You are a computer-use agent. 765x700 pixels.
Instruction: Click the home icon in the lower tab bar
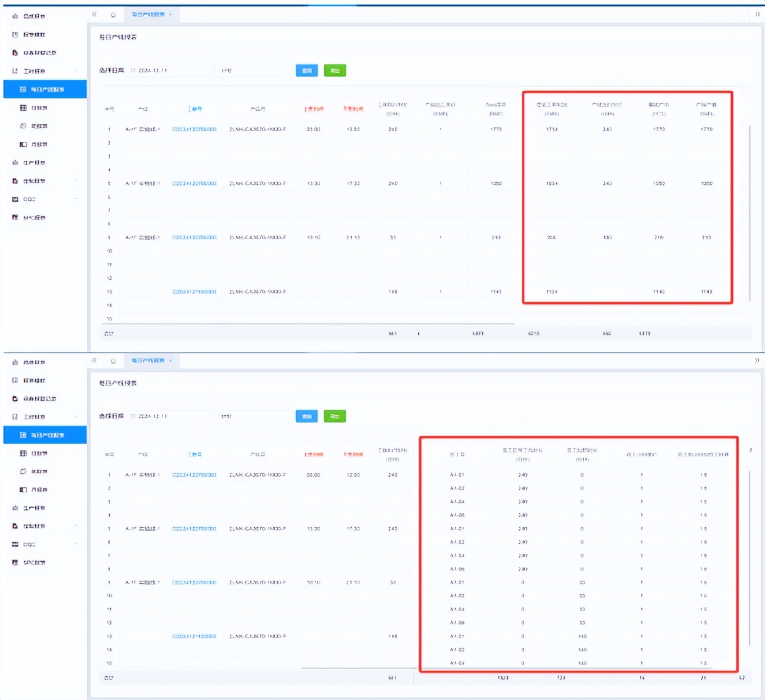point(113,361)
